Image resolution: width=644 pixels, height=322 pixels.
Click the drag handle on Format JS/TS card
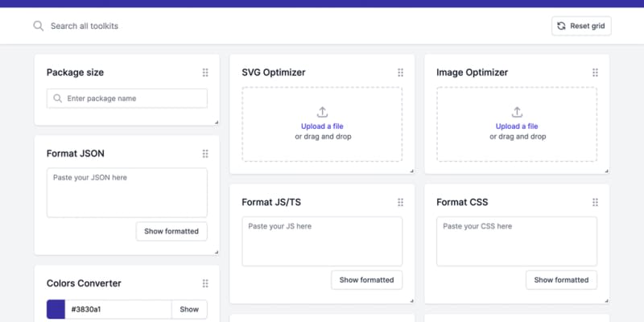tap(400, 202)
